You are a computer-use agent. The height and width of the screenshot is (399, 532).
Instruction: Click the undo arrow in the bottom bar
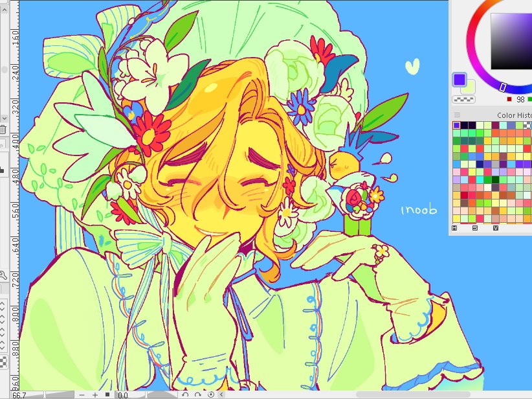(185, 394)
